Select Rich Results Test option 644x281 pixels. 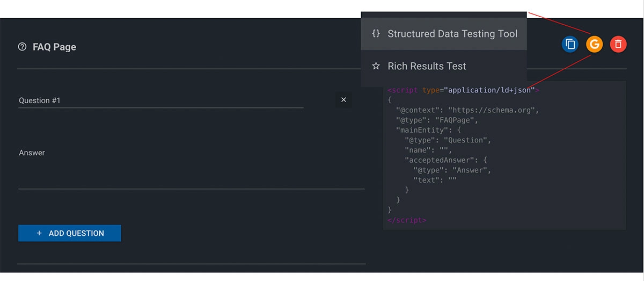(x=444, y=66)
